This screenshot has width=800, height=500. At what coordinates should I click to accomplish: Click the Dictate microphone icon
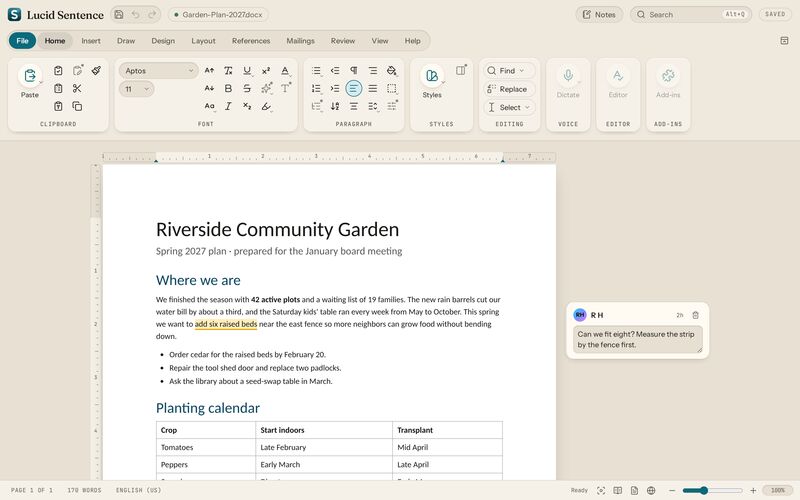(x=568, y=76)
